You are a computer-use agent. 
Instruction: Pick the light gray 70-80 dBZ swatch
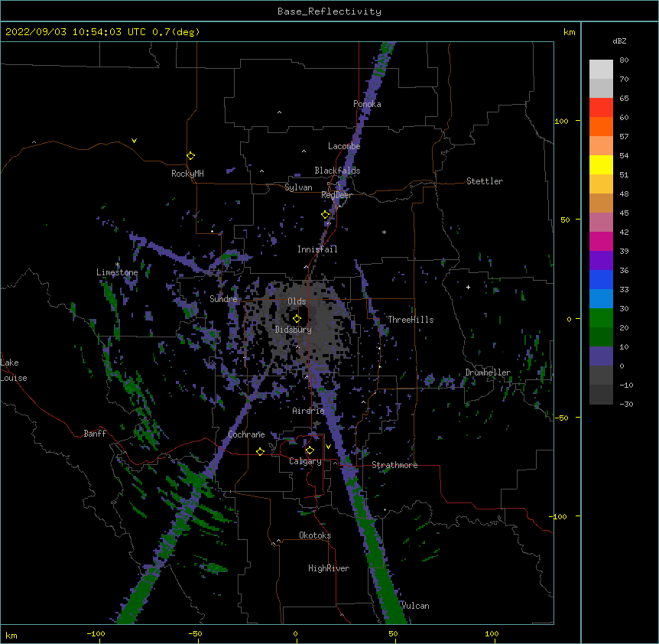[x=601, y=70]
